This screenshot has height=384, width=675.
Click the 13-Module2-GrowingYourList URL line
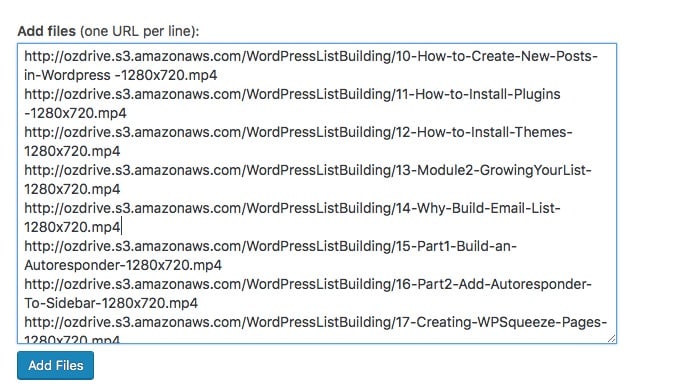click(308, 170)
